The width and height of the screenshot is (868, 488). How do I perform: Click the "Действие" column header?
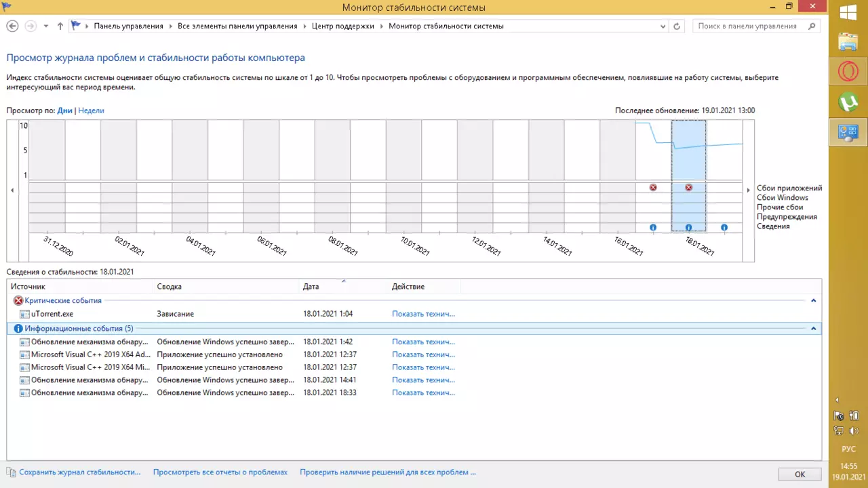[425, 287]
